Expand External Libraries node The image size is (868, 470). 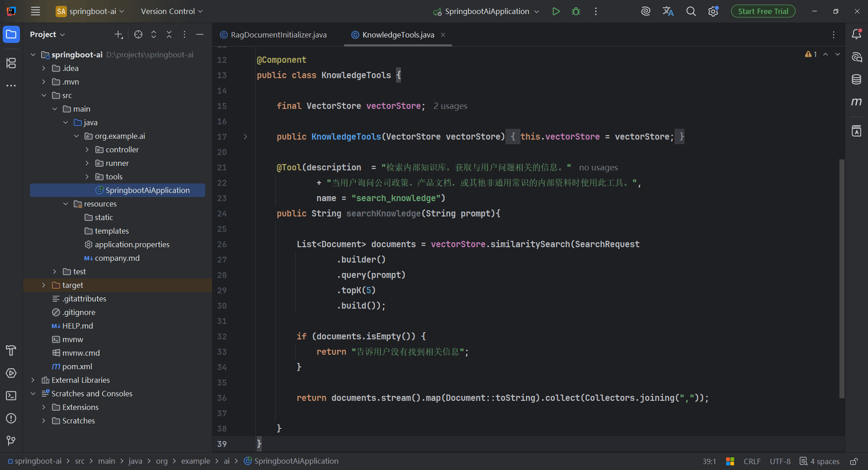click(33, 380)
